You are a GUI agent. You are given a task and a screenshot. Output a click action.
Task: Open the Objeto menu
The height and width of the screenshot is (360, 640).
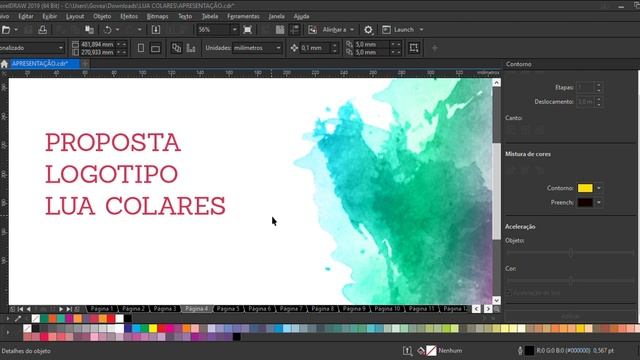coord(102,16)
